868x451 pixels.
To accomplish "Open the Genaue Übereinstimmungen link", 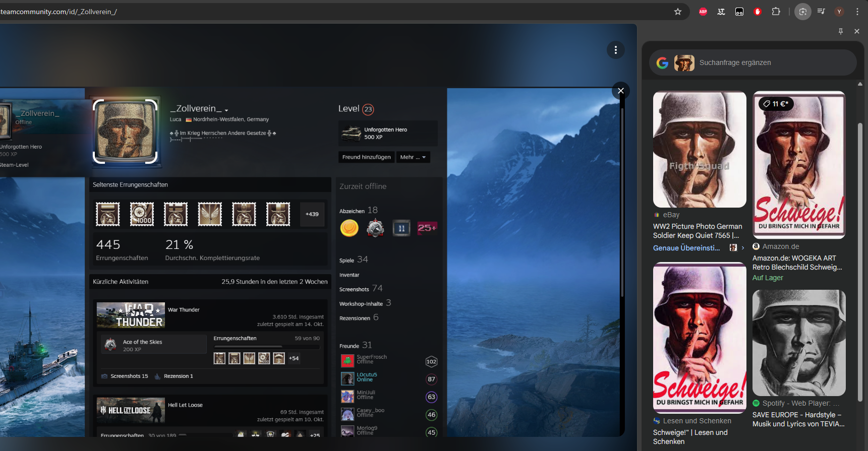I will (686, 248).
